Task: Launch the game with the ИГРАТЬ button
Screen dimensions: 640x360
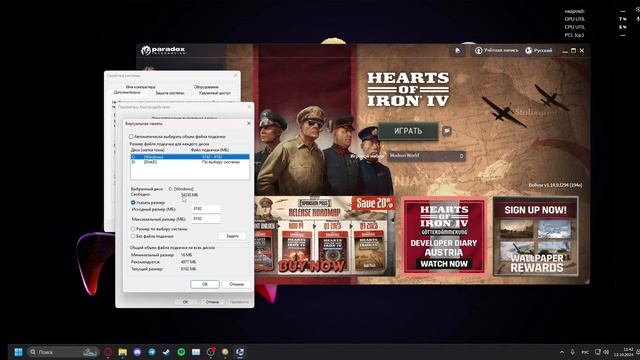Action: pos(408,131)
